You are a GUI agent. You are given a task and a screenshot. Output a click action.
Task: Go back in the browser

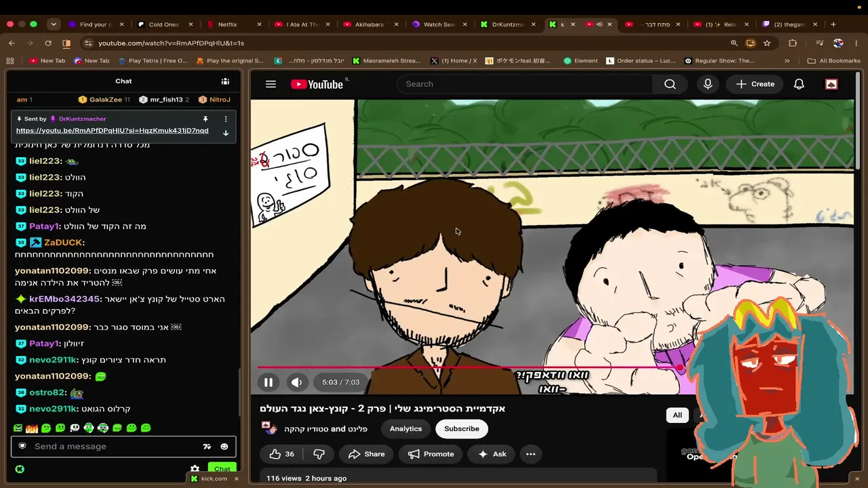click(12, 43)
